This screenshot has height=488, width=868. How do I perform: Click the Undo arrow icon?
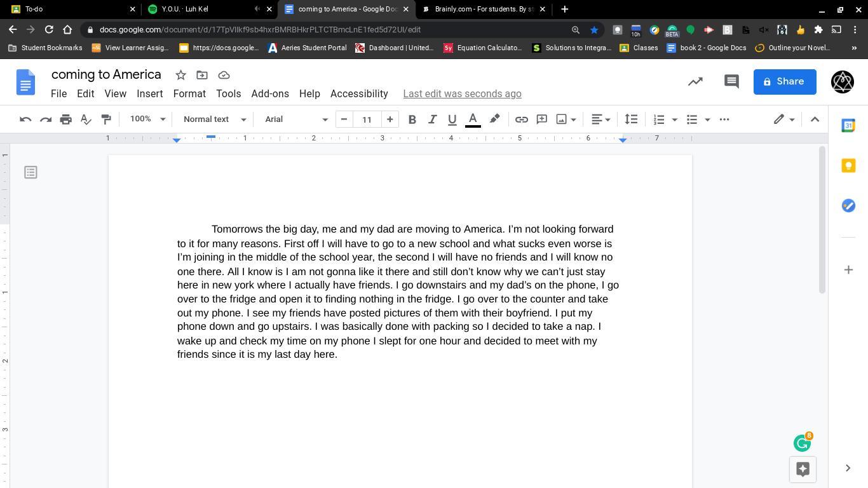25,119
